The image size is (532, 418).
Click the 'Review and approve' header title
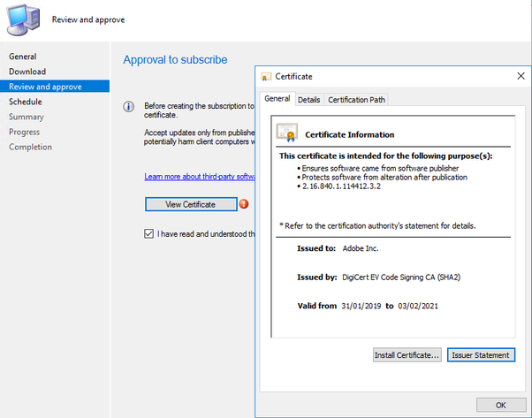tap(88, 19)
